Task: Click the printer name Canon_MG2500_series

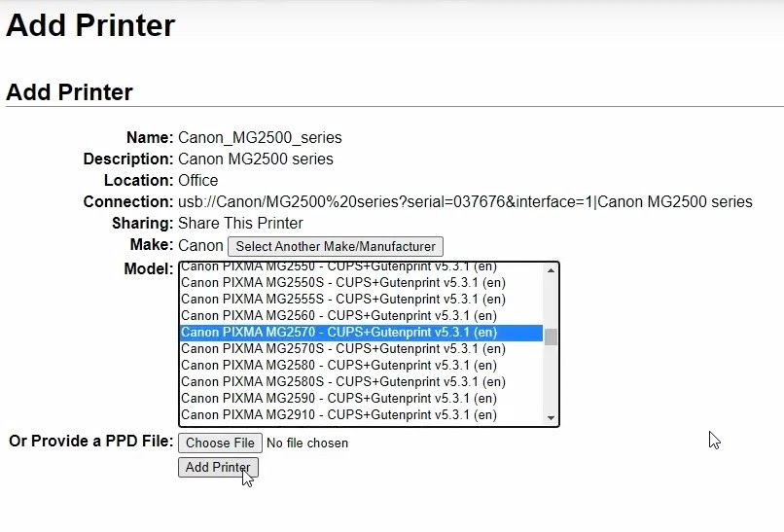Action: pos(260,137)
